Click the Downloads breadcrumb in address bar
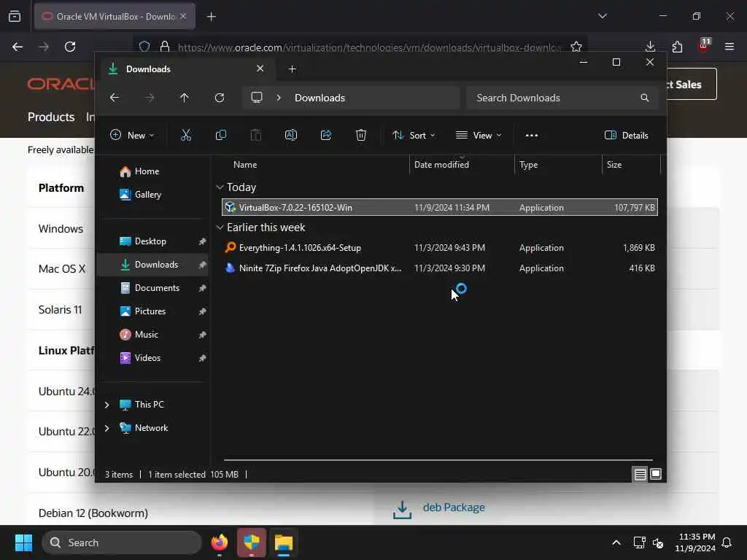This screenshot has height=560, width=747. [320, 98]
